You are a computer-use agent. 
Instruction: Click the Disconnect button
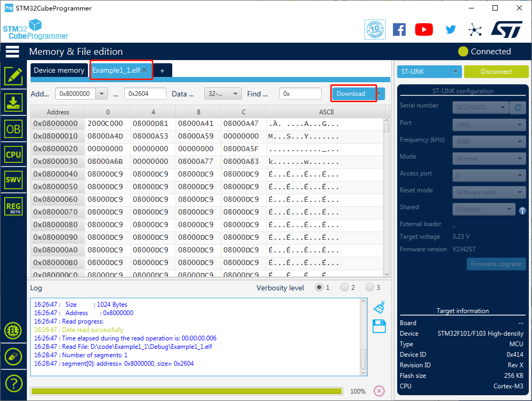pos(496,72)
